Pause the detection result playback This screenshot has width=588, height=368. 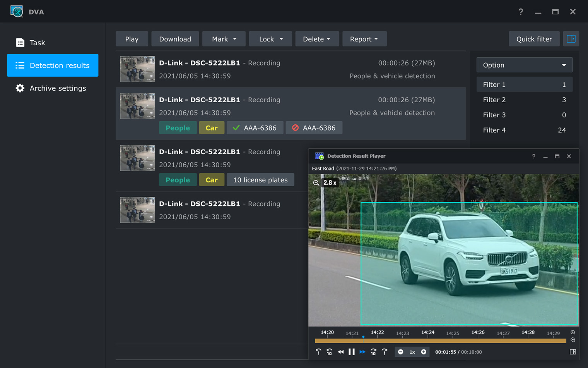tap(351, 352)
